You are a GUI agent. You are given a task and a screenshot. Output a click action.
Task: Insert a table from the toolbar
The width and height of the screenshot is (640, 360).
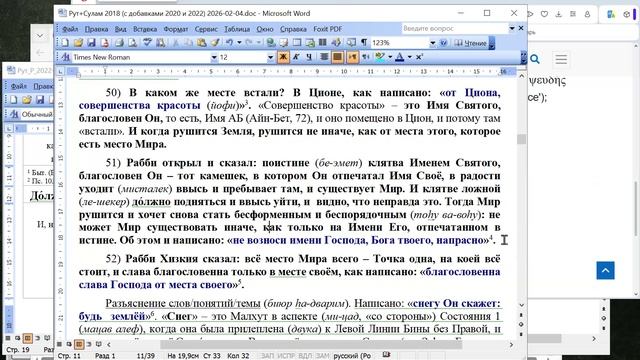[x=297, y=42]
